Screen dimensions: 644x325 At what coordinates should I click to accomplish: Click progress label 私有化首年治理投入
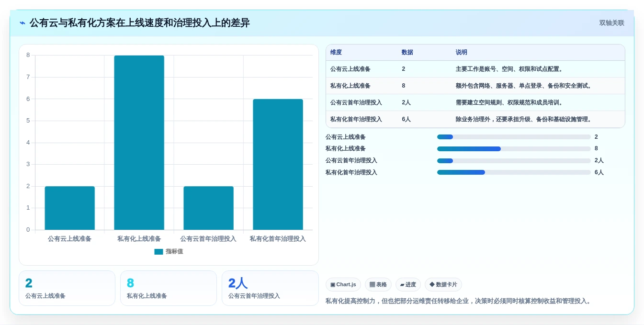point(351,172)
